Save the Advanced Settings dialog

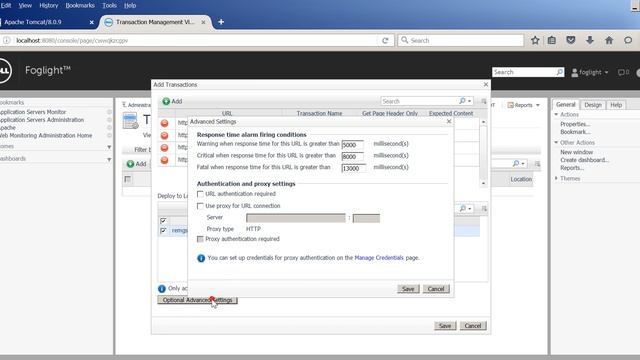408,289
